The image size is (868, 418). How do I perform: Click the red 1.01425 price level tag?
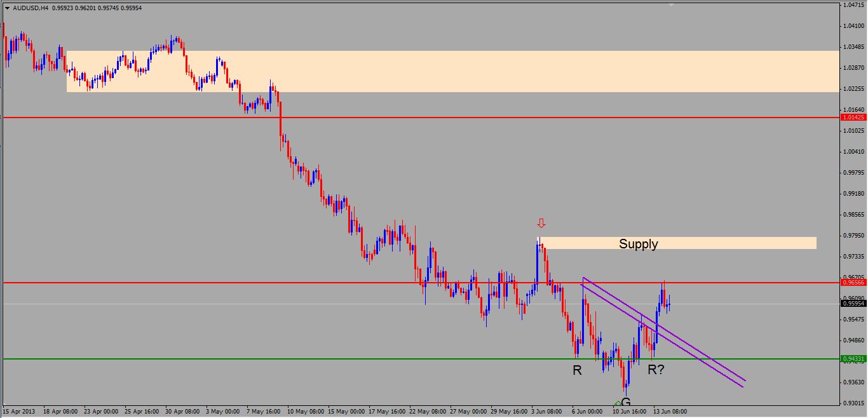853,118
